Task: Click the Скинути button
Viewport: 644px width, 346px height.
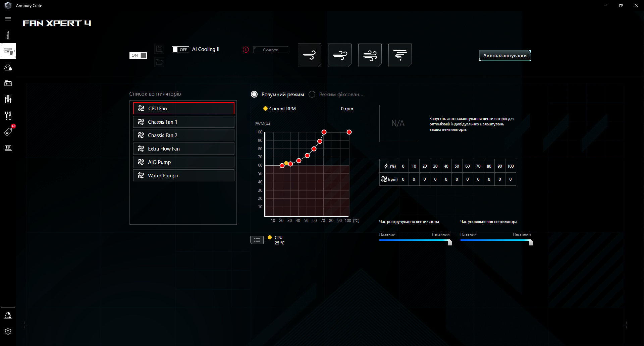Action: 270,50
